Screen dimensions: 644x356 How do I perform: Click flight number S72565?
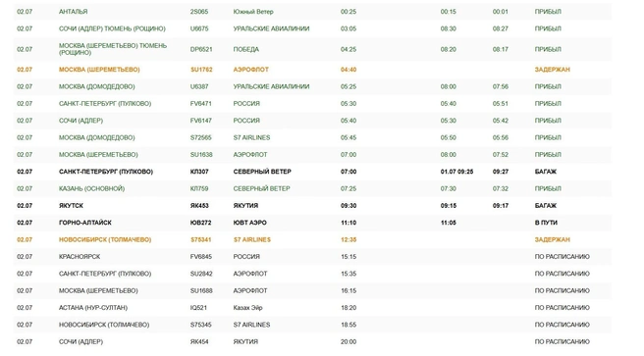coord(201,138)
